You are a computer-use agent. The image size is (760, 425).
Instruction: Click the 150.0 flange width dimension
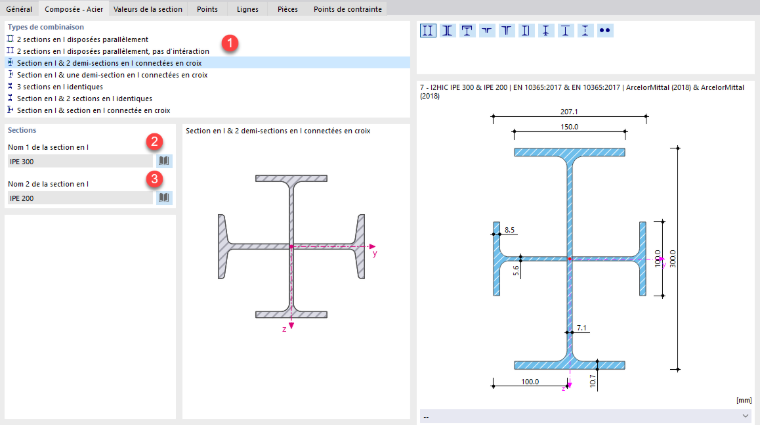pyautogui.click(x=569, y=127)
